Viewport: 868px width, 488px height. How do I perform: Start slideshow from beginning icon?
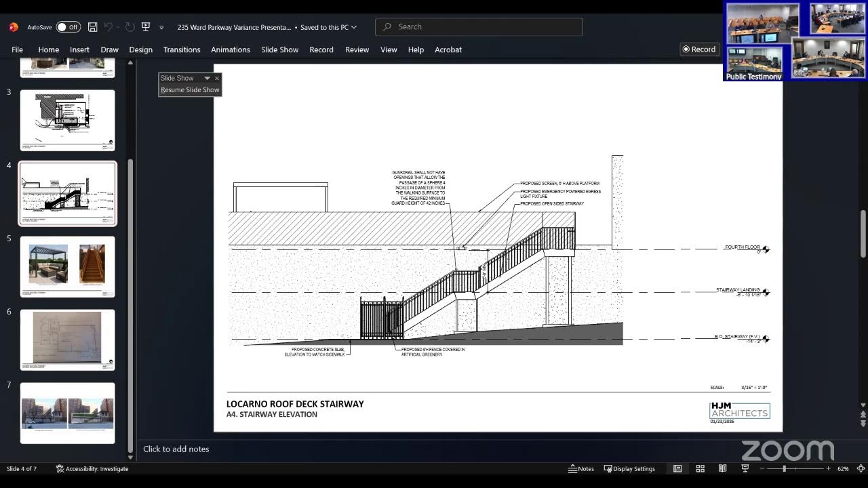pos(146,27)
